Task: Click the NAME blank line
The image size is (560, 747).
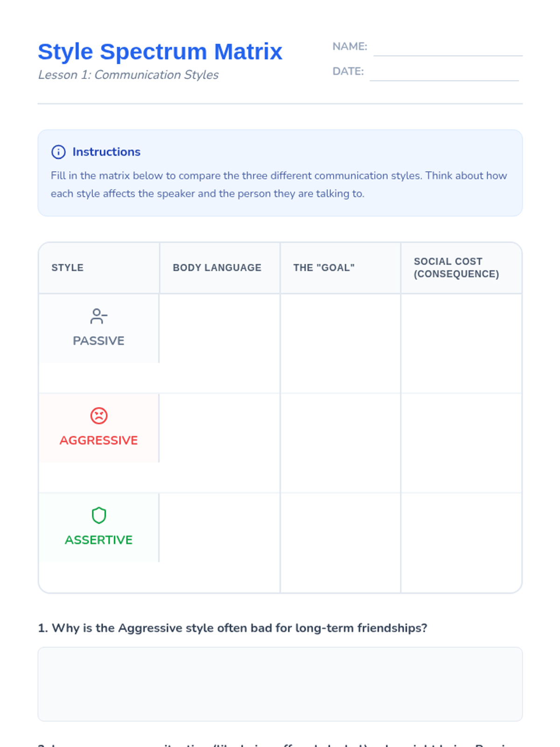Action: pyautogui.click(x=448, y=48)
